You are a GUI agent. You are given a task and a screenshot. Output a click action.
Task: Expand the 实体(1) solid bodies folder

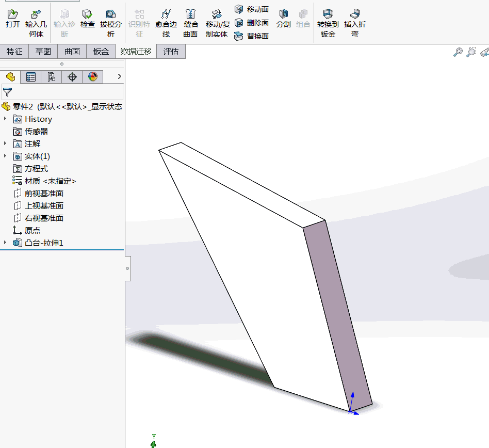[5, 156]
